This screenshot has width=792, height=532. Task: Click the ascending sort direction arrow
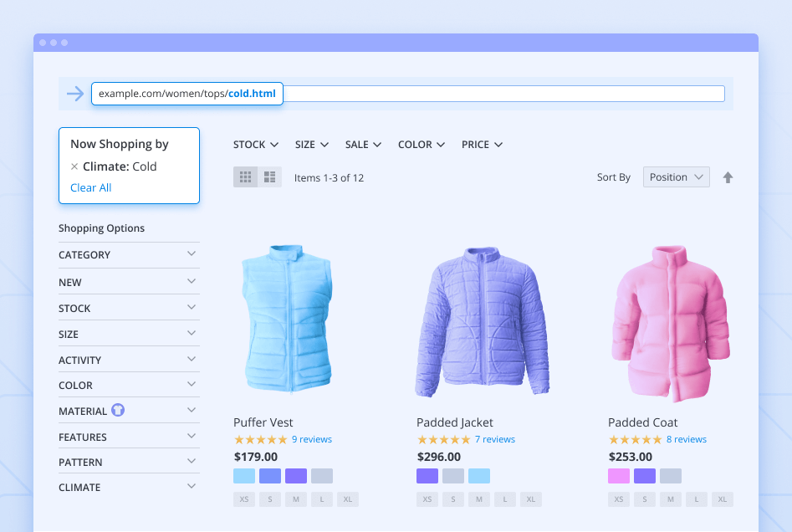(x=728, y=177)
